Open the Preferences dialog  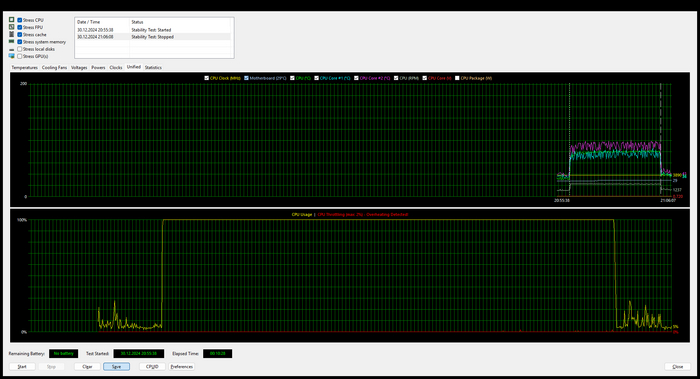(x=182, y=367)
